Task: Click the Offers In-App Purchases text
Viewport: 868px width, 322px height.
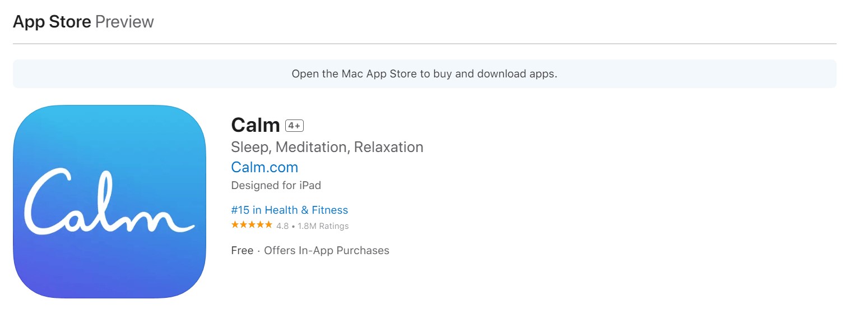Action: (x=326, y=250)
